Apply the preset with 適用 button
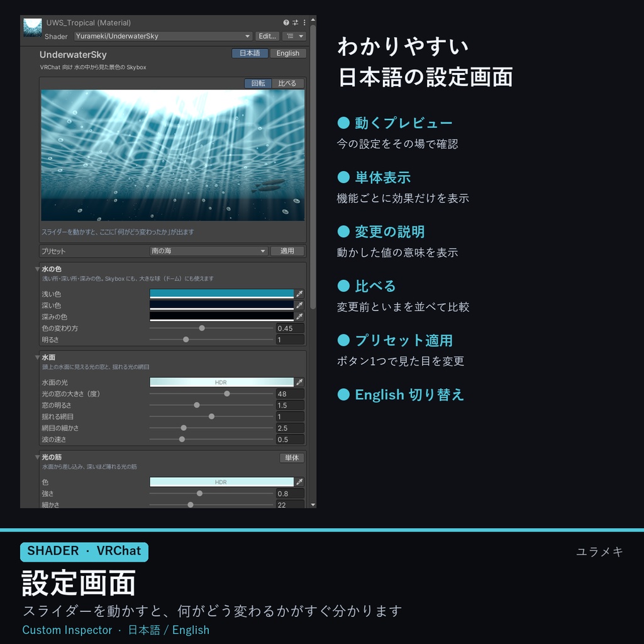This screenshot has height=644, width=644. [x=287, y=251]
